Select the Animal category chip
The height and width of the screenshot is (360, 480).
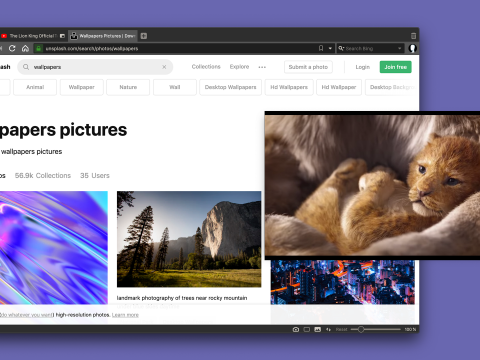pos(35,87)
